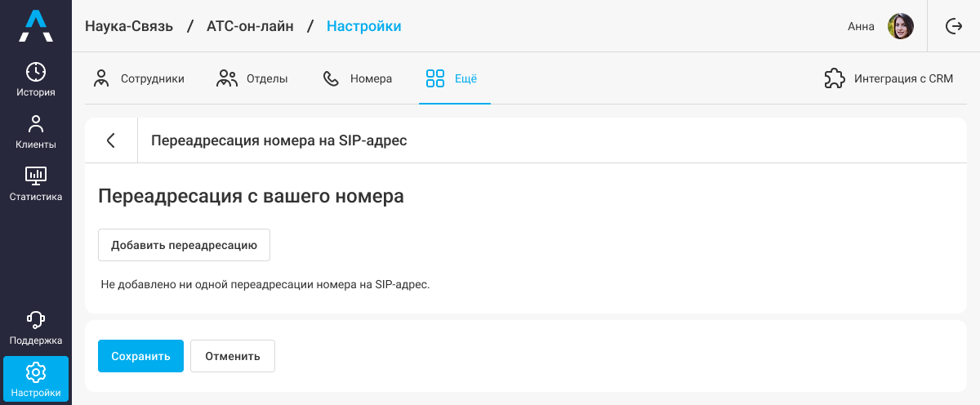The height and width of the screenshot is (405, 980).
Task: Click the company logo in the sidebar
Action: click(36, 26)
